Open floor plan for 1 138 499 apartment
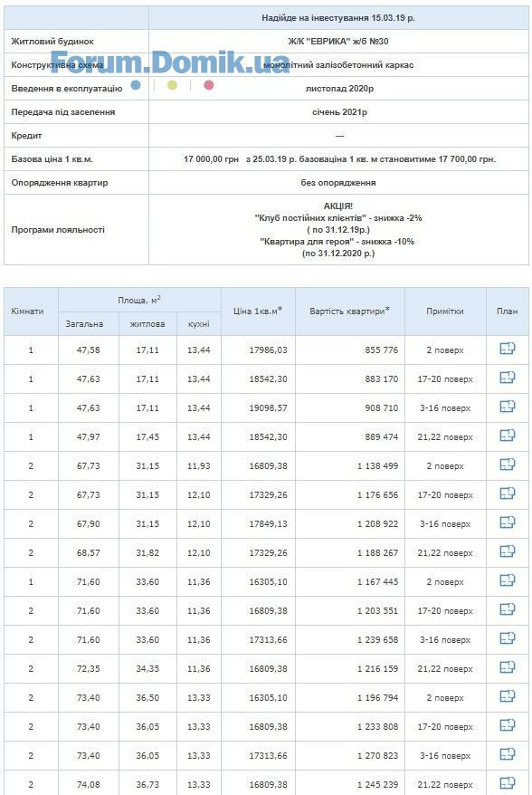532x795 pixels. click(x=508, y=464)
